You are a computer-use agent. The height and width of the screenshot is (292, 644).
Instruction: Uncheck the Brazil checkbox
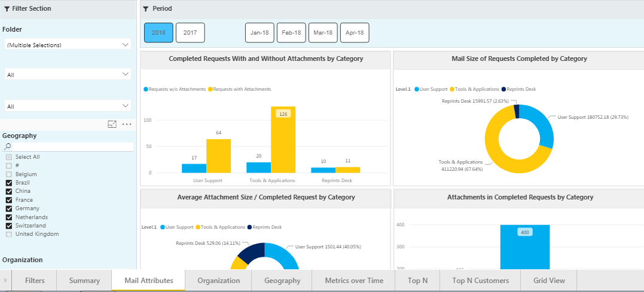pos(9,183)
